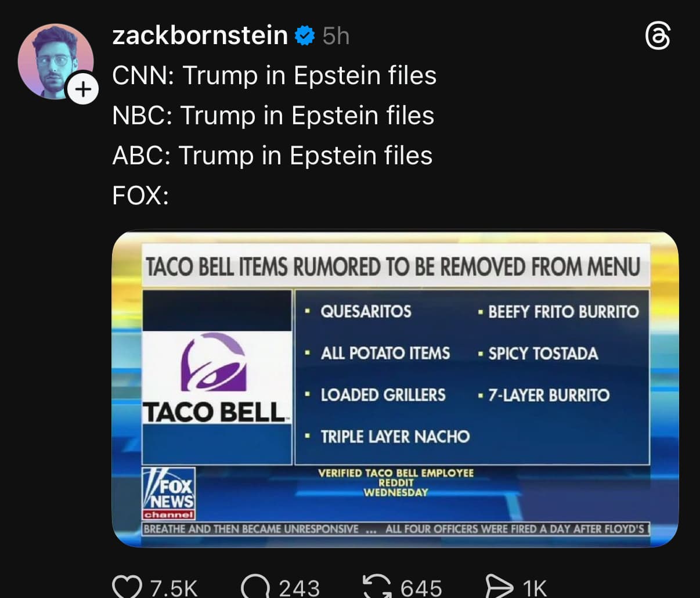Open replies with the comment bubble icon

(x=254, y=586)
